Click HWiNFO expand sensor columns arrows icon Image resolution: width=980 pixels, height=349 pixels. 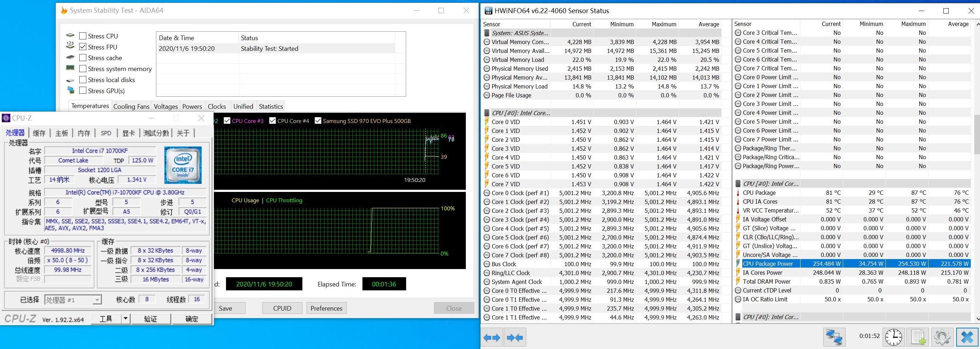(x=492, y=337)
